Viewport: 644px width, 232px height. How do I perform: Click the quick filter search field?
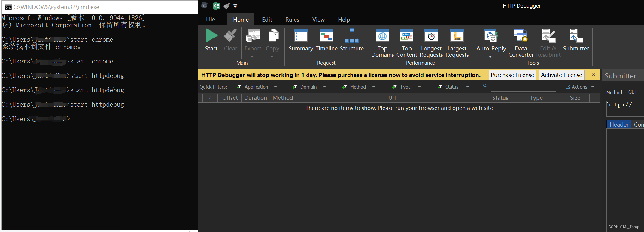523,87
